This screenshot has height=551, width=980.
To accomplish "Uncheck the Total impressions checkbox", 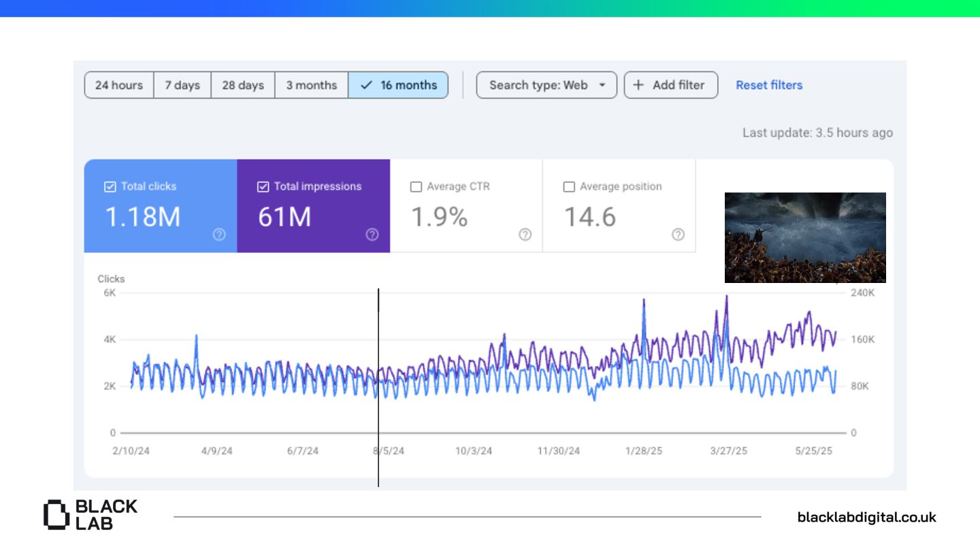I will [263, 186].
